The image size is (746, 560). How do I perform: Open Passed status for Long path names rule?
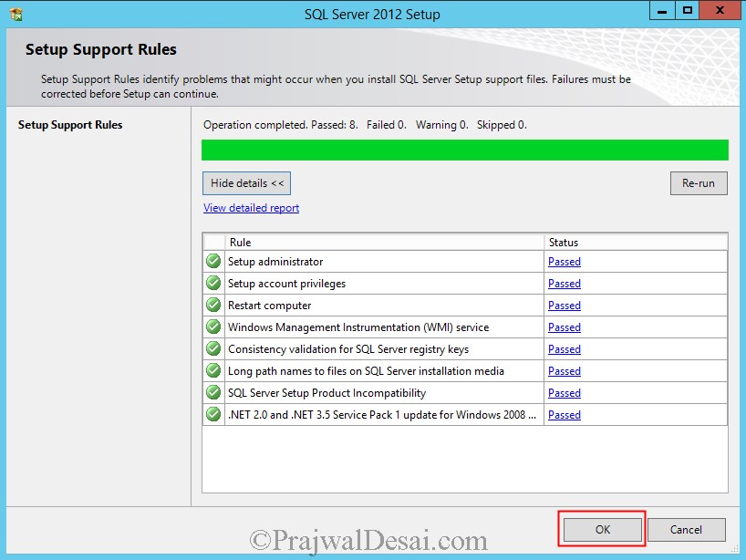click(x=565, y=371)
